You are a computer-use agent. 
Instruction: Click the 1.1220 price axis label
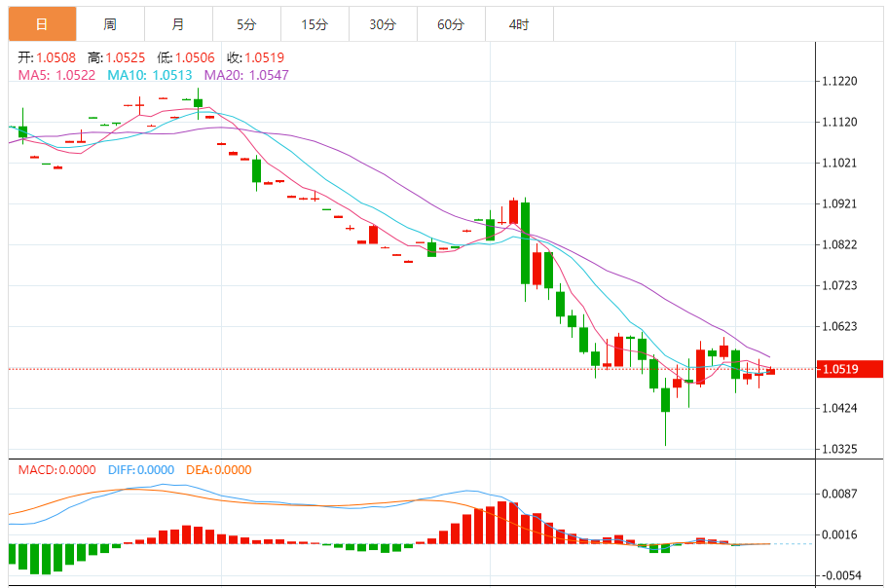[x=840, y=82]
